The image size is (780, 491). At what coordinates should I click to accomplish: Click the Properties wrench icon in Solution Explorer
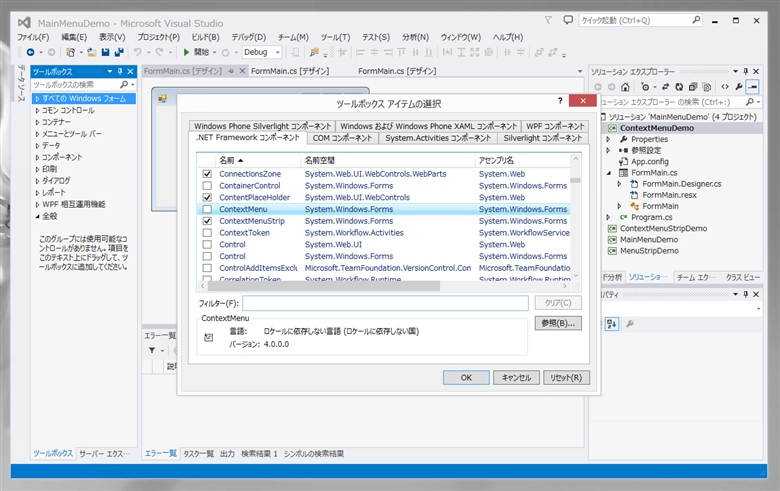(x=739, y=87)
